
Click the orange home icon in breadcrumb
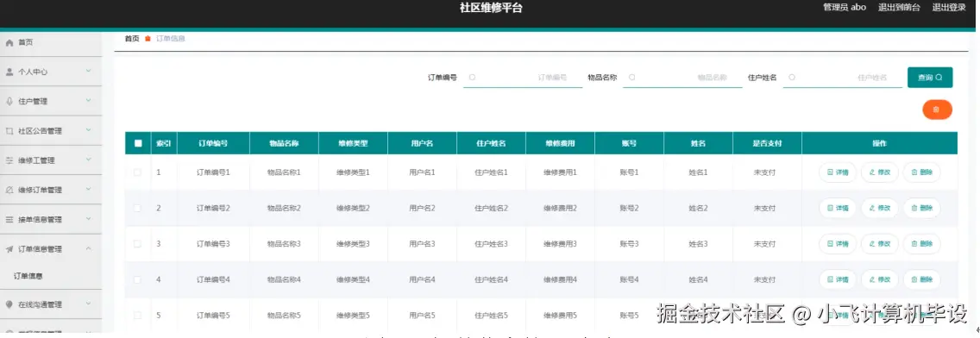(x=148, y=39)
